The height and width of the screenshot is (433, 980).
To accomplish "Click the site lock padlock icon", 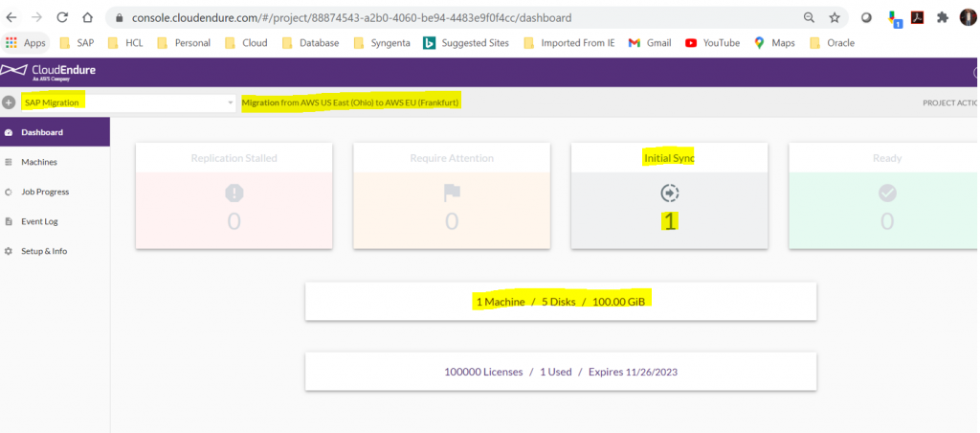I will point(119,18).
